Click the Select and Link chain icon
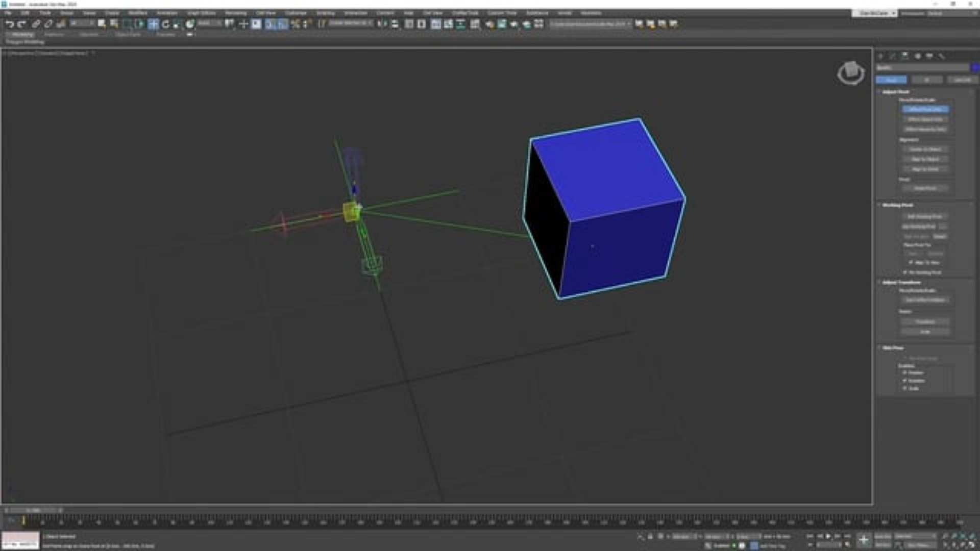 (36, 24)
